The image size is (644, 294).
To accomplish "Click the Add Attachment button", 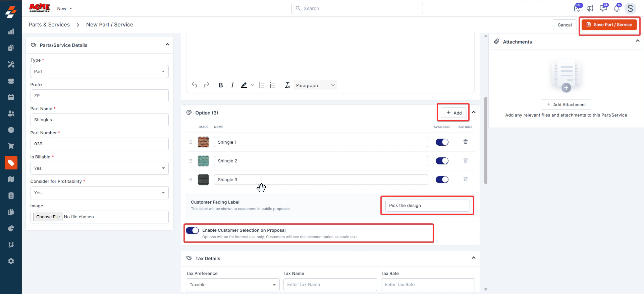I will (566, 104).
